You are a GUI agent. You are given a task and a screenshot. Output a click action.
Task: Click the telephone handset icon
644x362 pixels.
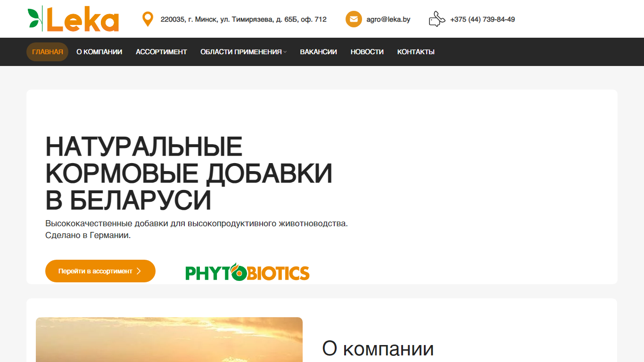437,19
